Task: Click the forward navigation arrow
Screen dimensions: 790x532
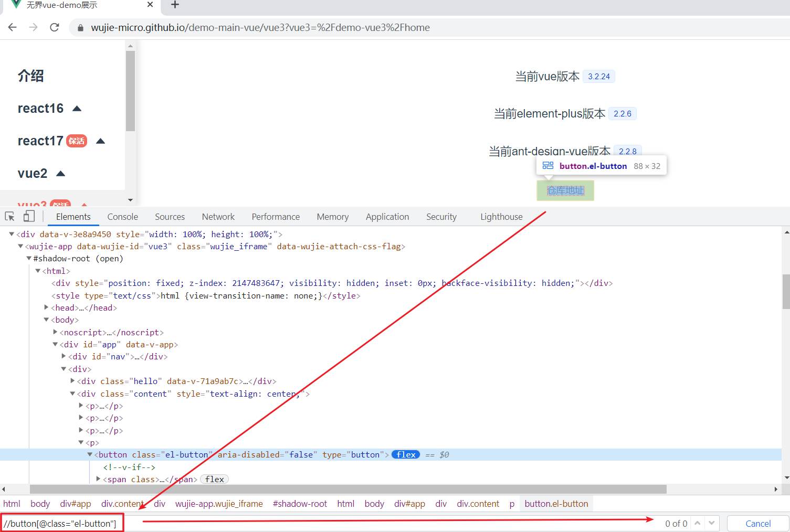Action: (33, 27)
